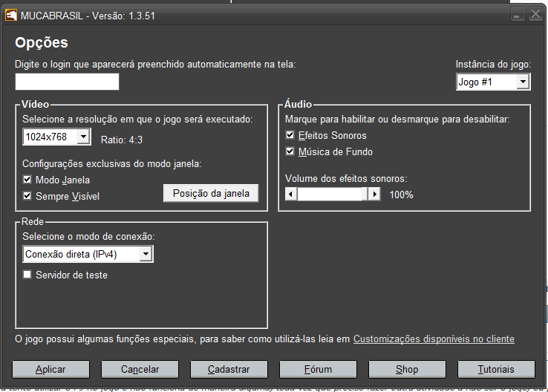The width and height of the screenshot is (548, 392).
Task: Open the Conexão direta (IPv4) dropdown
Action: [146, 255]
